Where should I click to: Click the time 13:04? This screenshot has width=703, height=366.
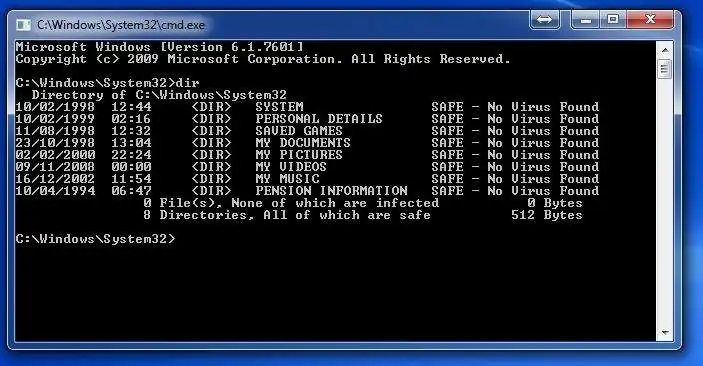point(131,143)
